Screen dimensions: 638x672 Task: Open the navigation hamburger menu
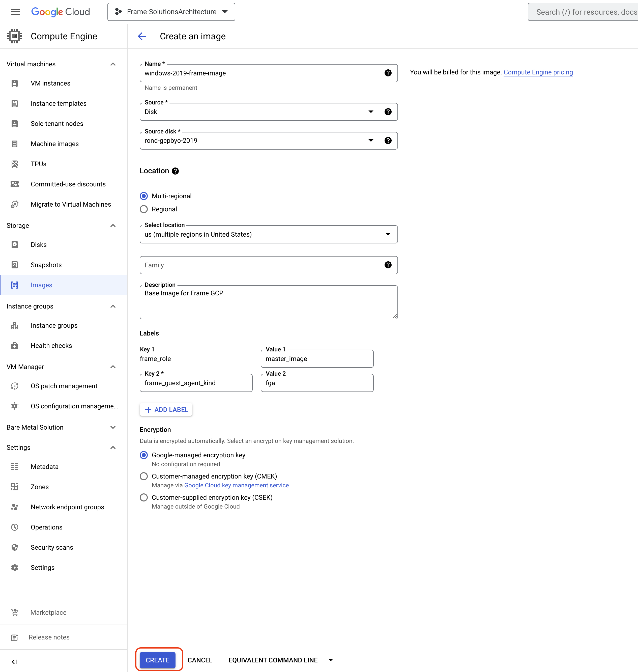pos(15,12)
